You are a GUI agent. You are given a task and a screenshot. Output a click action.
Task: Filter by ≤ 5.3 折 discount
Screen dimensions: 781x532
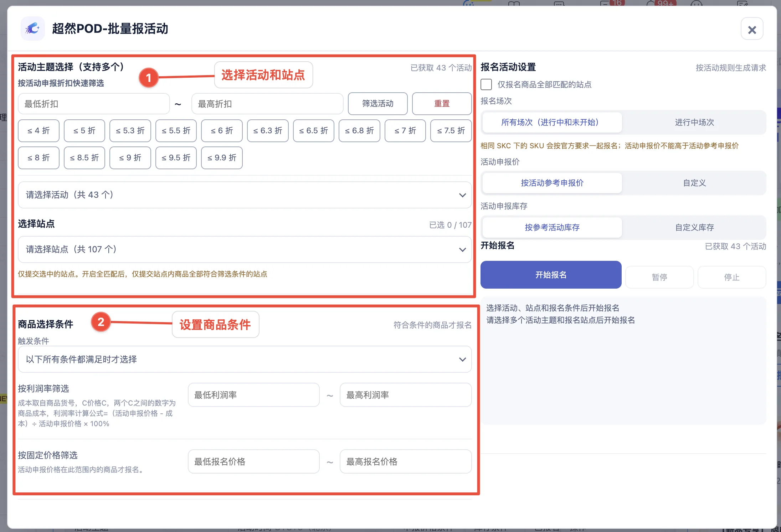coord(130,131)
